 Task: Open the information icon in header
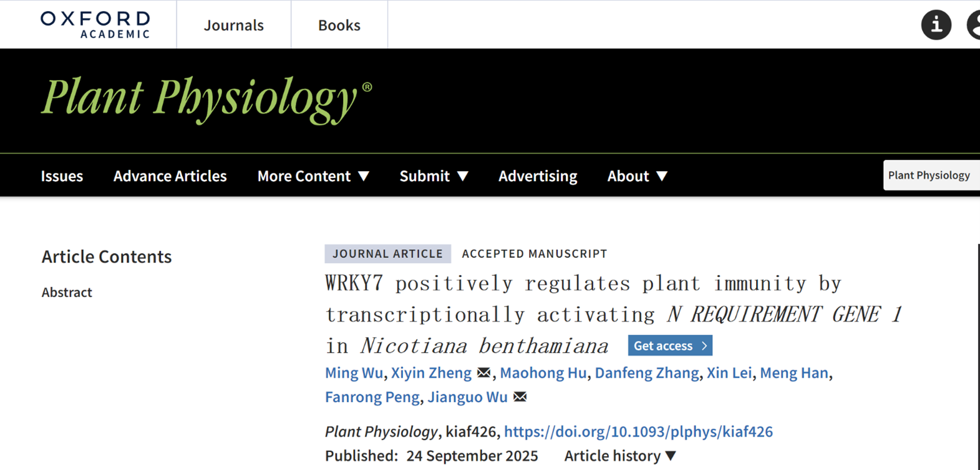click(x=936, y=25)
